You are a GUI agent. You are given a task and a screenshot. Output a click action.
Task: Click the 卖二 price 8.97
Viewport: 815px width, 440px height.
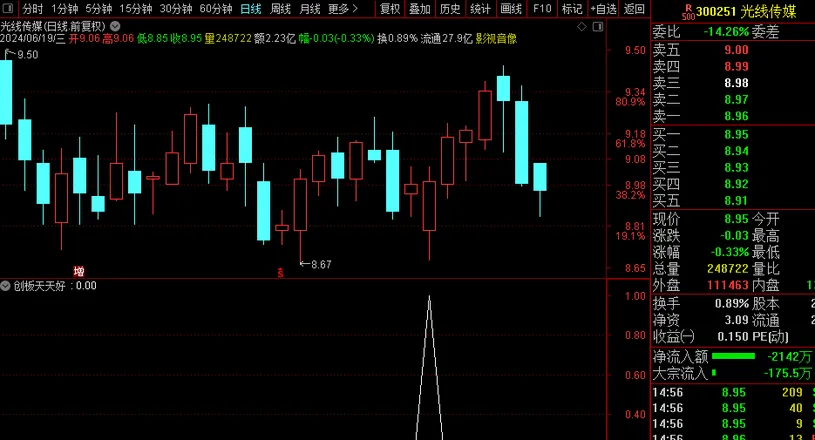pyautogui.click(x=736, y=99)
